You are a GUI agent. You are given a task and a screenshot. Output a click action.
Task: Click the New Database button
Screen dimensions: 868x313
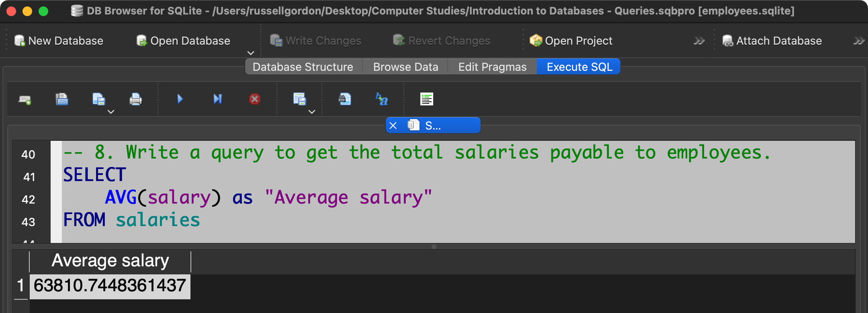click(59, 41)
